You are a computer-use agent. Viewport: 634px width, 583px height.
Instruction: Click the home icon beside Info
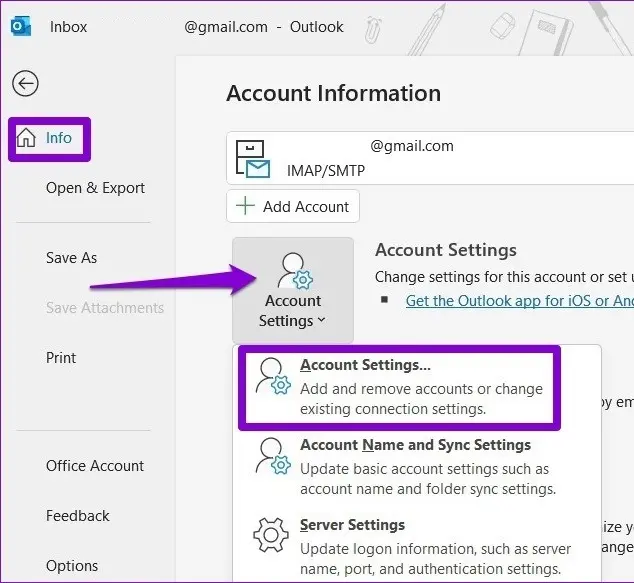(x=27, y=138)
